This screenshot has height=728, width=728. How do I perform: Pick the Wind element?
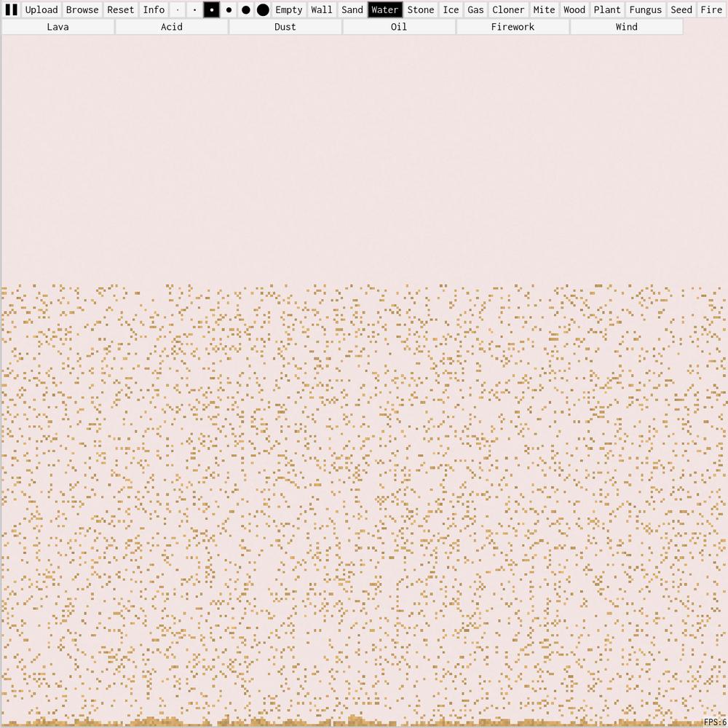626,27
